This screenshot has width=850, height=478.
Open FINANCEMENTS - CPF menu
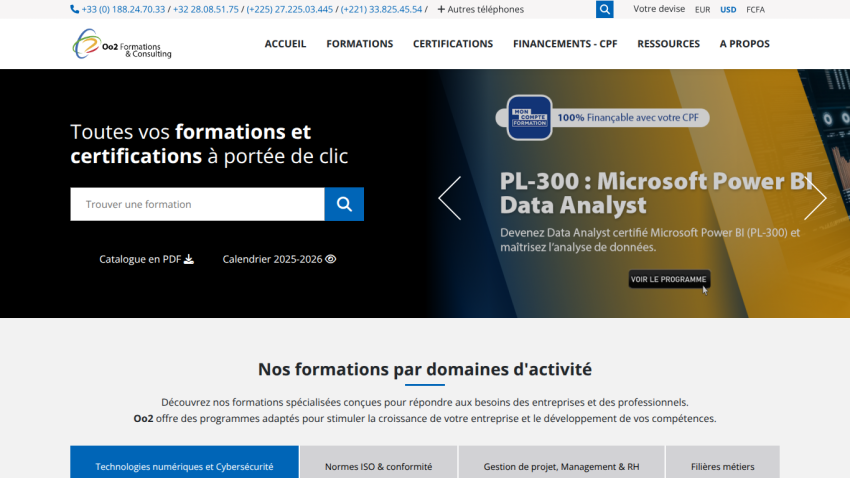coord(565,44)
